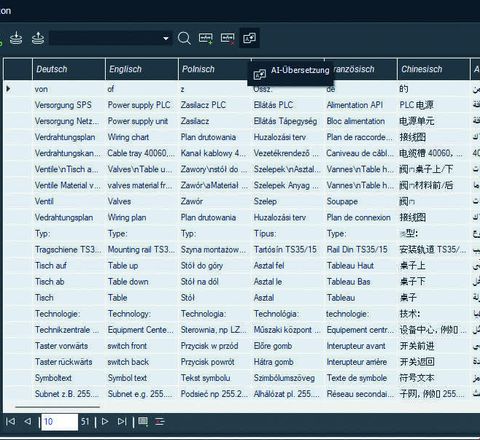Select cell 'Típus:'
The width and height of the screenshot is (480, 440).
[288, 233]
